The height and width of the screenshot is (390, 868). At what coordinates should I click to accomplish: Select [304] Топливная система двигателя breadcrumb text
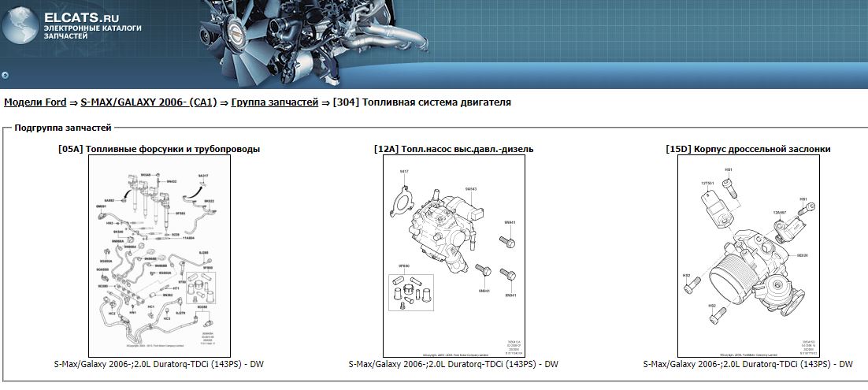(x=422, y=102)
